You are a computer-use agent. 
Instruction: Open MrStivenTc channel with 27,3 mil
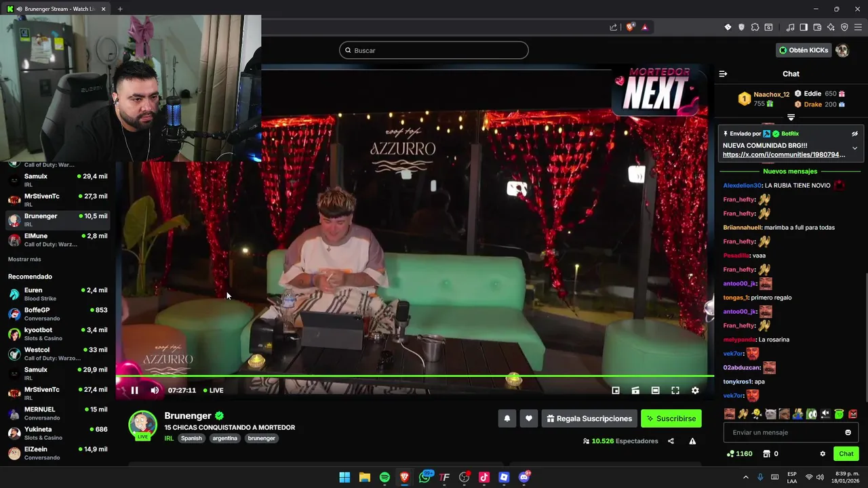(58, 200)
